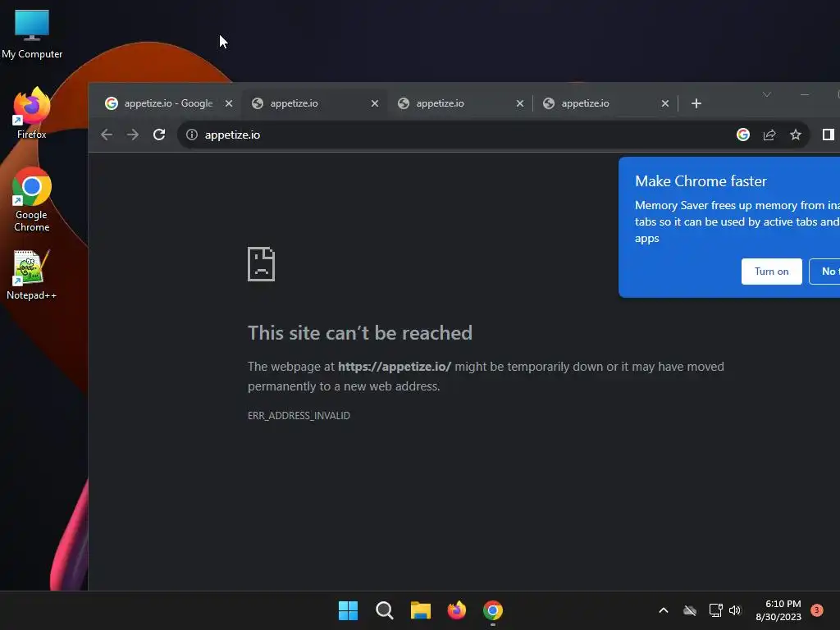Close the active second appetize.io tab
The image size is (840, 630).
(x=375, y=103)
